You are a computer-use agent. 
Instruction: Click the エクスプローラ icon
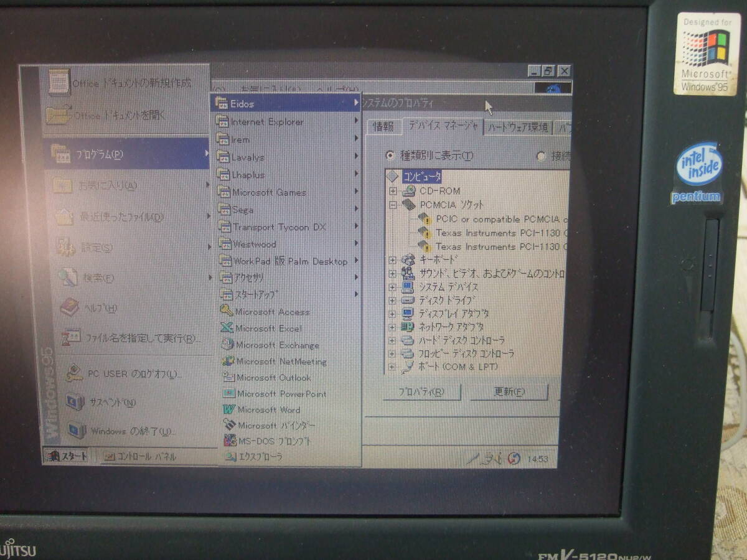[x=230, y=457]
